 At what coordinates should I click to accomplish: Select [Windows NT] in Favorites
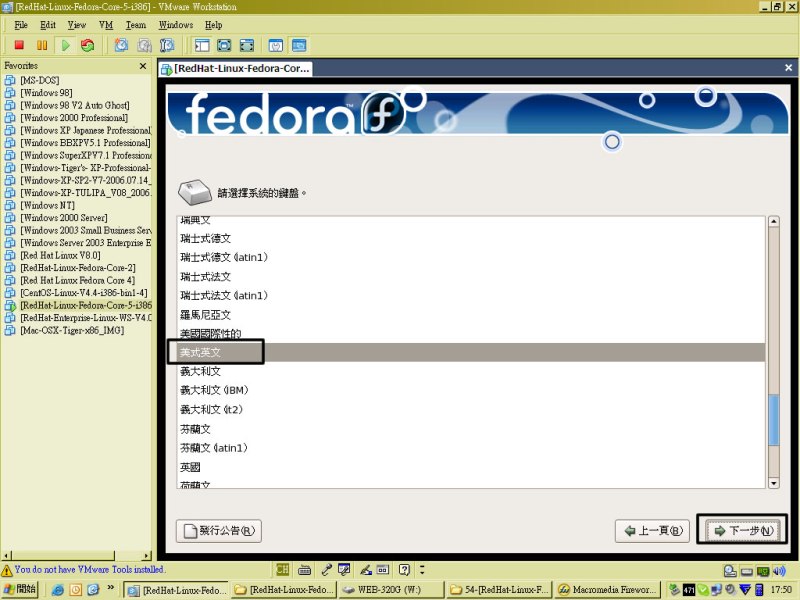pos(47,205)
